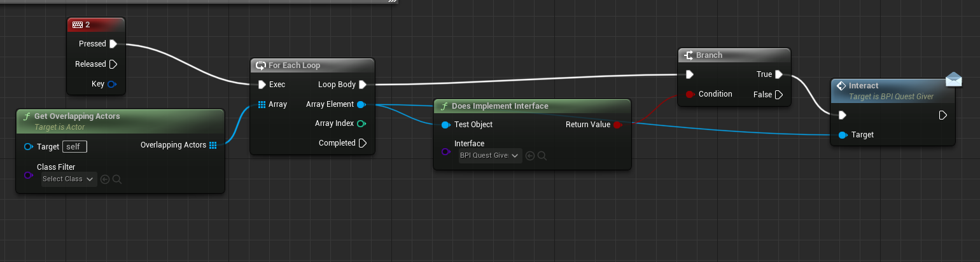Open the Select Class dropdown

(69, 179)
